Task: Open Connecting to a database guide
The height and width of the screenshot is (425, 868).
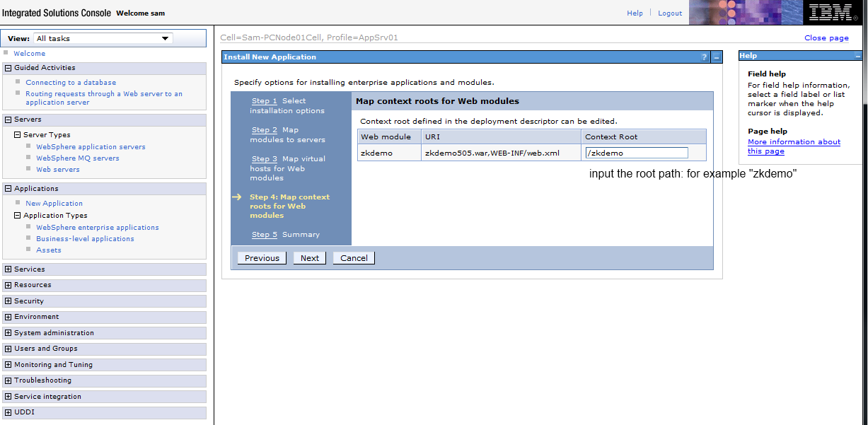Action: (x=71, y=83)
